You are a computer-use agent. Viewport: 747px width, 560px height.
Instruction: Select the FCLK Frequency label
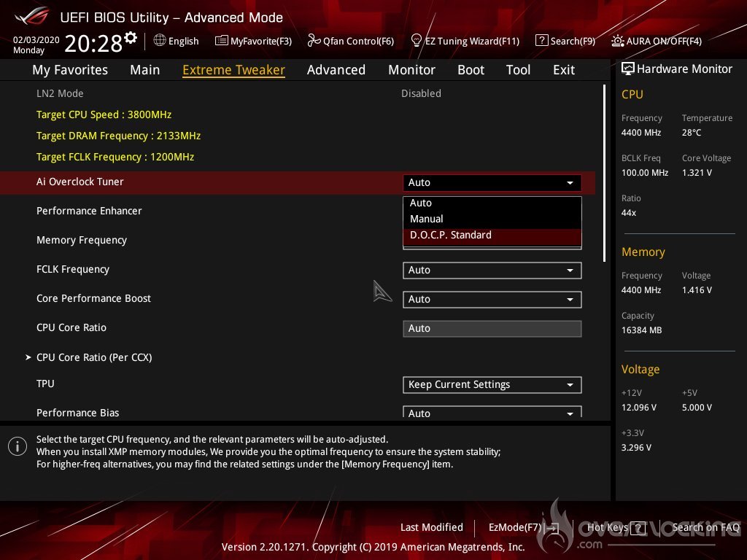(73, 269)
